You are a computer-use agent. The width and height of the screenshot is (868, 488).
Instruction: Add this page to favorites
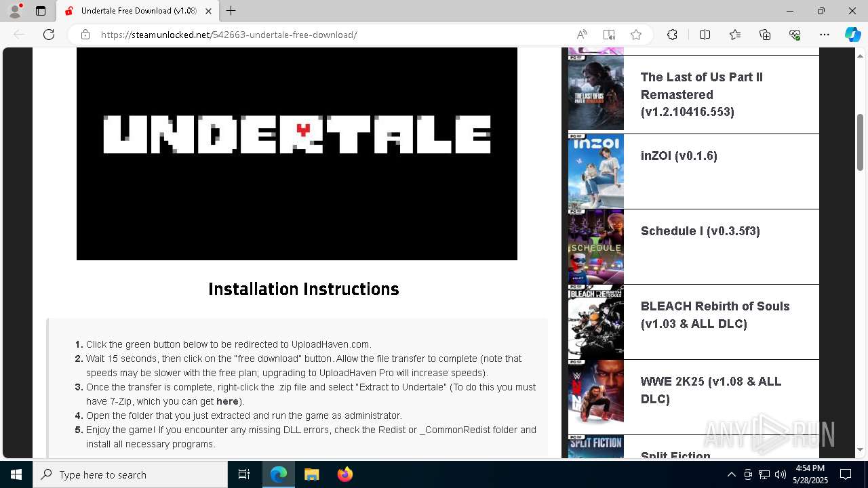click(x=636, y=35)
